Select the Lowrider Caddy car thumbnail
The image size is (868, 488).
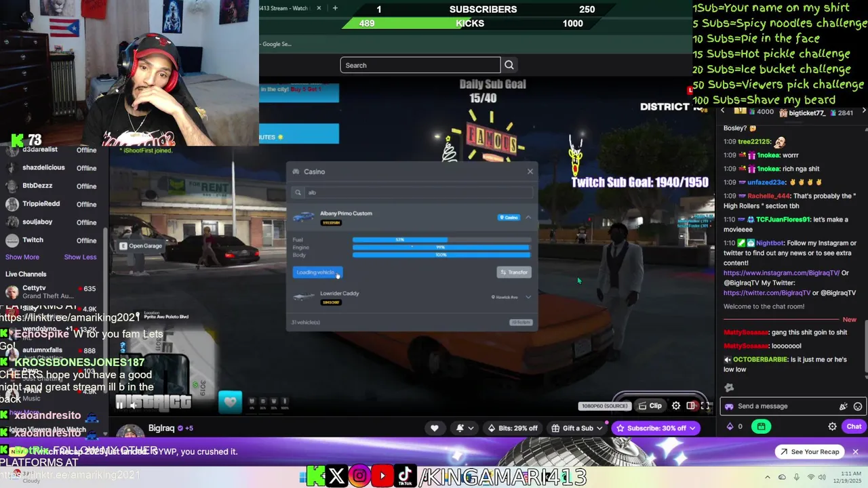pos(304,297)
